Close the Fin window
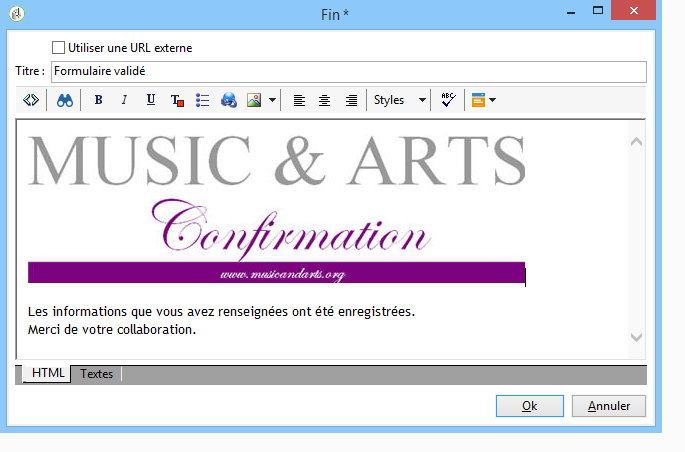Screen dimensions: 685x452 pyautogui.click(x=633, y=10)
